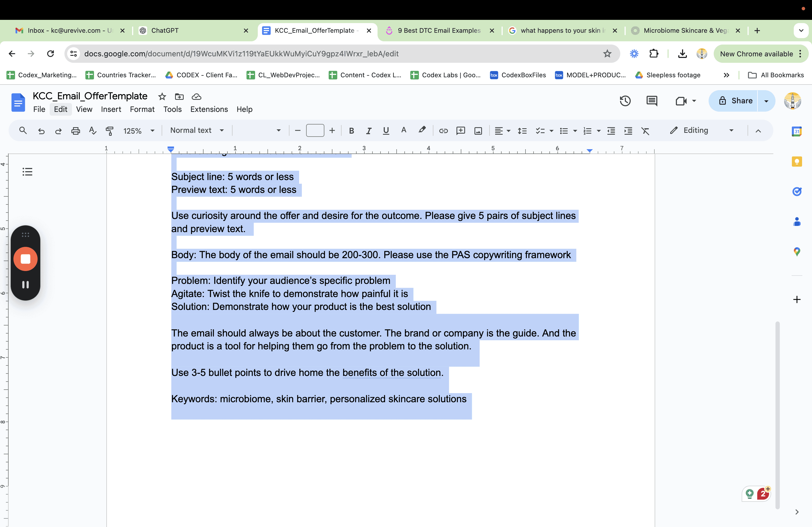Viewport: 812px width, 527px height.
Task: Click the move to folder icon
Action: tap(179, 97)
